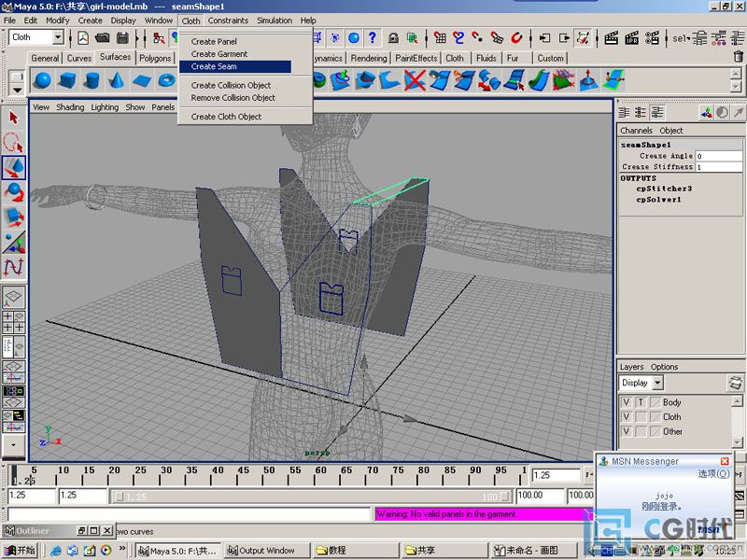Click the Crease Stiffness value field
Image resolution: width=747 pixels, height=560 pixels.
click(718, 167)
